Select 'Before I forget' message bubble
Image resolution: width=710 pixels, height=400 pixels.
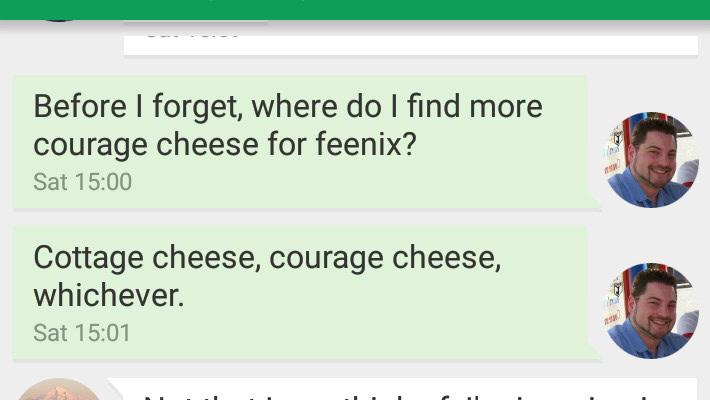300,142
